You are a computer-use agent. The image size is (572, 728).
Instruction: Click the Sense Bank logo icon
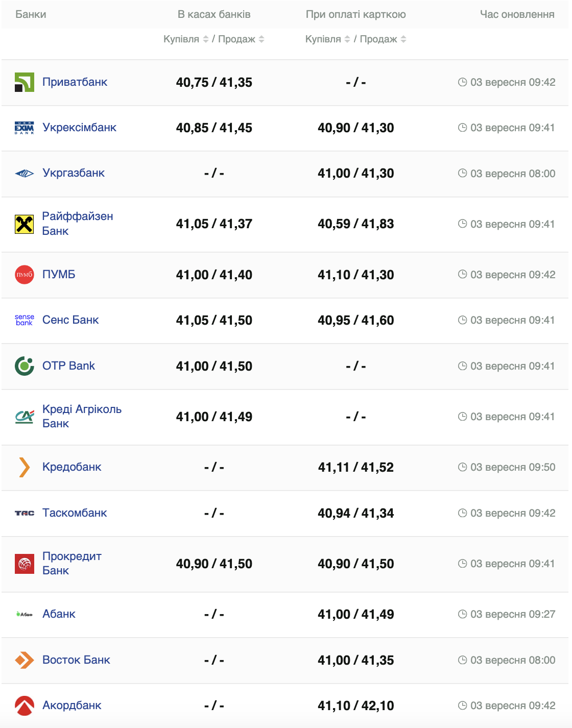pyautogui.click(x=25, y=320)
